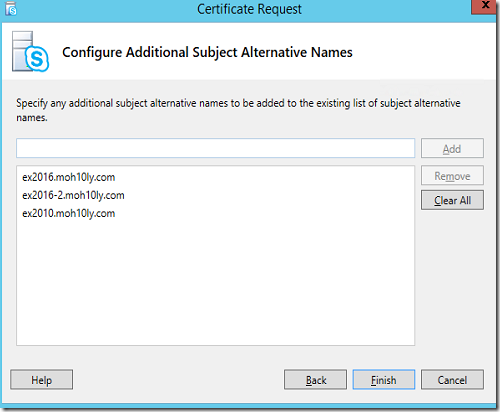500x412 pixels.
Task: Select the ex2016-2.moh10ly.com entry
Action: coord(73,195)
